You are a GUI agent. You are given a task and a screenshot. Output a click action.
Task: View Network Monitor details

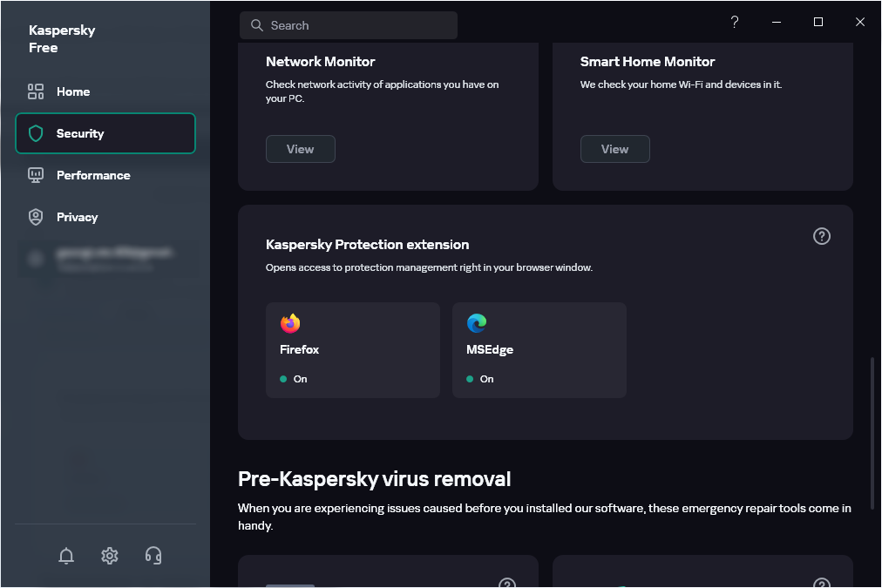coord(301,149)
